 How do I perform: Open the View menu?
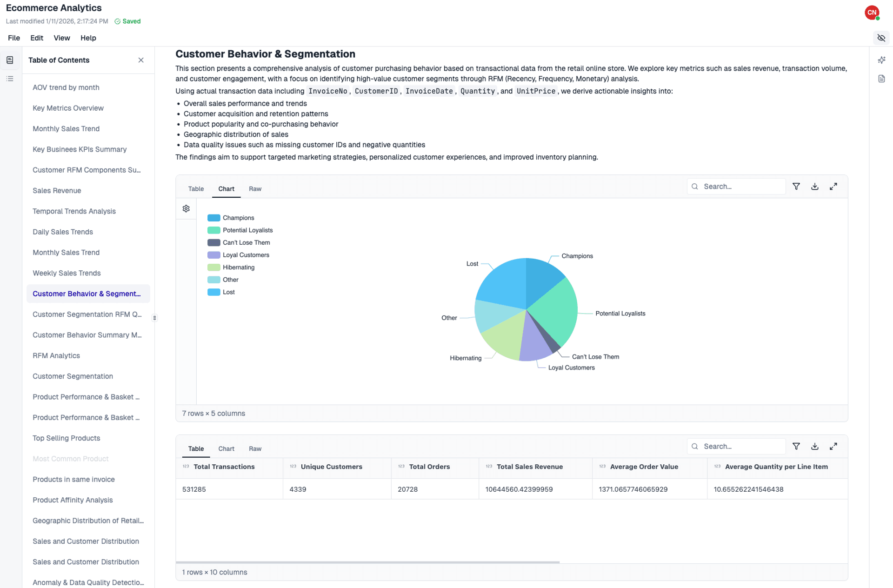tap(62, 38)
